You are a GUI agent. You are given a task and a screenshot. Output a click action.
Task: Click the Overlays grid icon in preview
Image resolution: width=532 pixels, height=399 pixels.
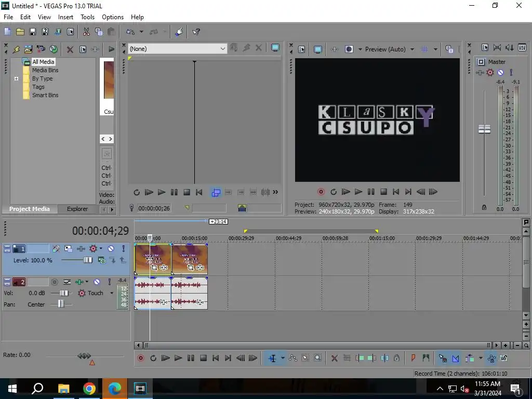click(424, 49)
